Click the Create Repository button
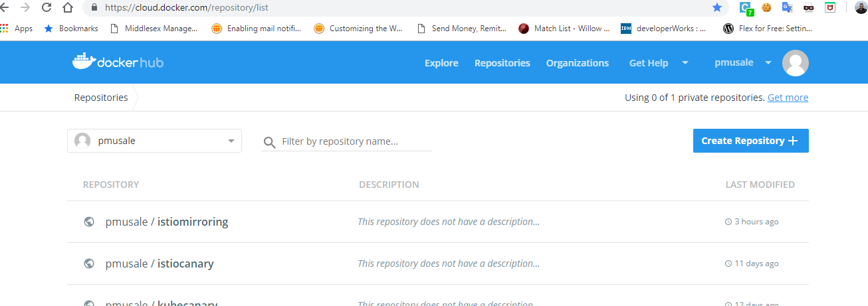This screenshot has height=306, width=868. 750,141
